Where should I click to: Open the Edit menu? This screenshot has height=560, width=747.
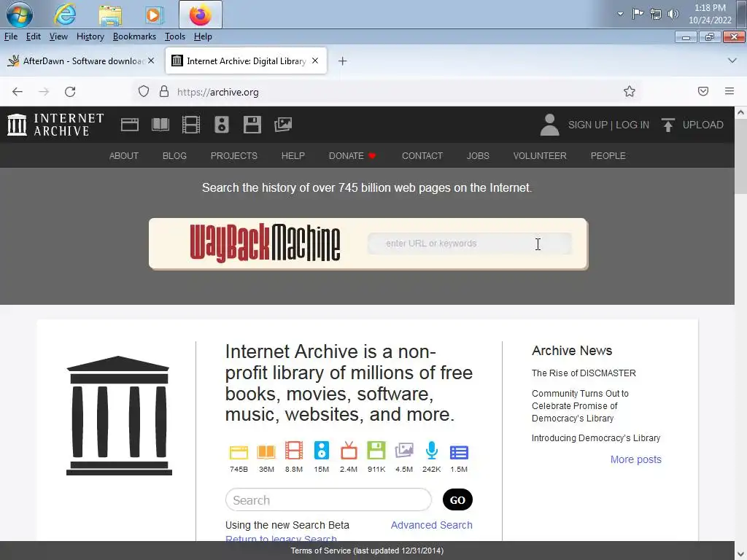(34, 36)
